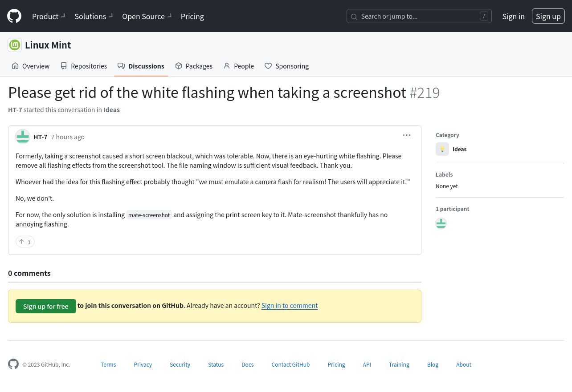Open the Terms footer link
The width and height of the screenshot is (572, 392).
pos(108,364)
